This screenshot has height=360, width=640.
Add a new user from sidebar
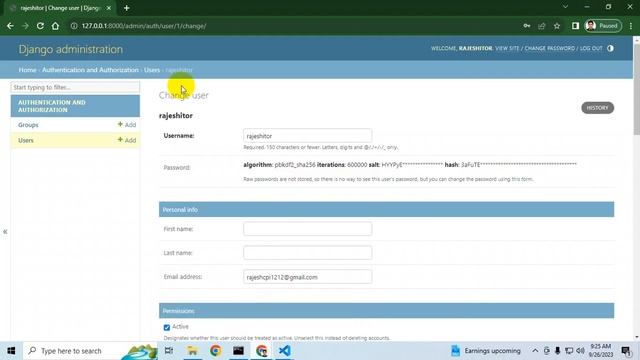(x=127, y=140)
